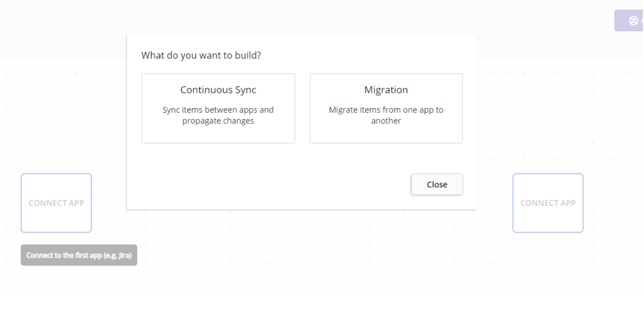Click the Connect to the first app tooltip
This screenshot has width=644, height=310.
point(79,255)
